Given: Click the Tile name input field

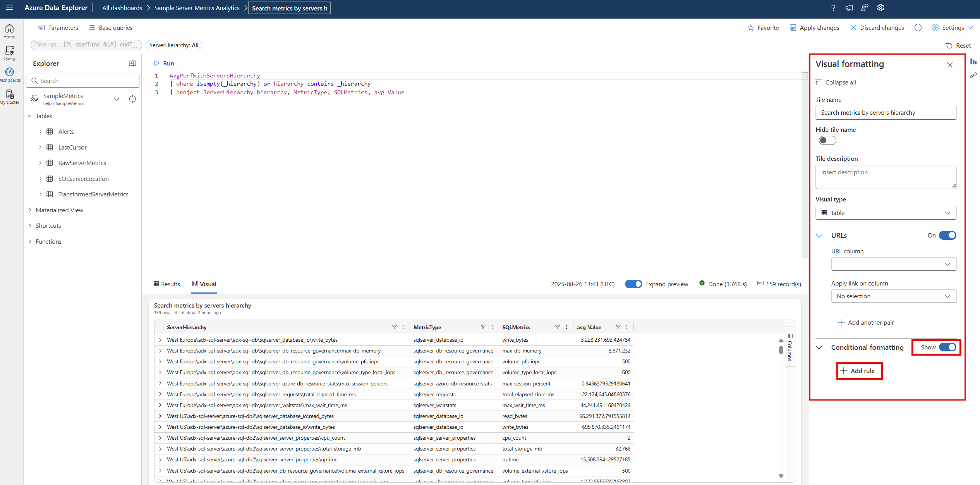Looking at the screenshot, I should (886, 112).
